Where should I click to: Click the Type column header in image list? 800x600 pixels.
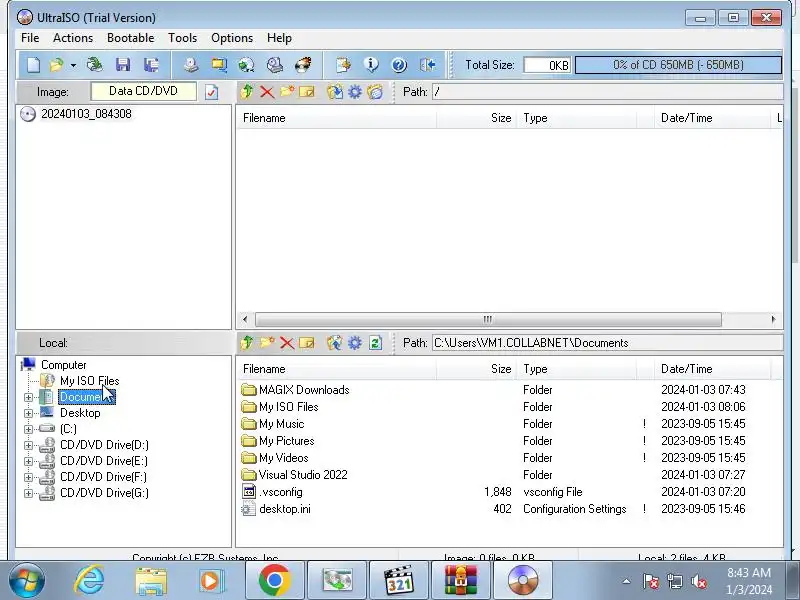[577, 118]
